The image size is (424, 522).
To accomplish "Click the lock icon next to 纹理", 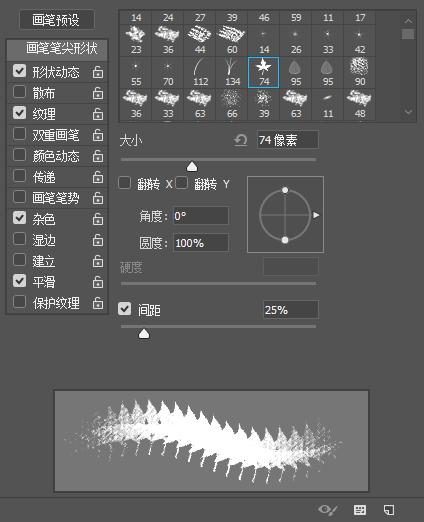I will 98,114.
